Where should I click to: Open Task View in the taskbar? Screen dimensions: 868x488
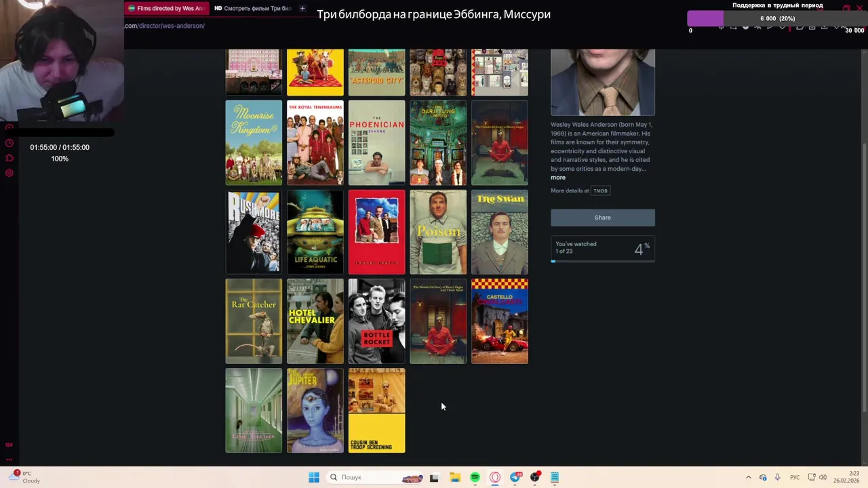(434, 477)
